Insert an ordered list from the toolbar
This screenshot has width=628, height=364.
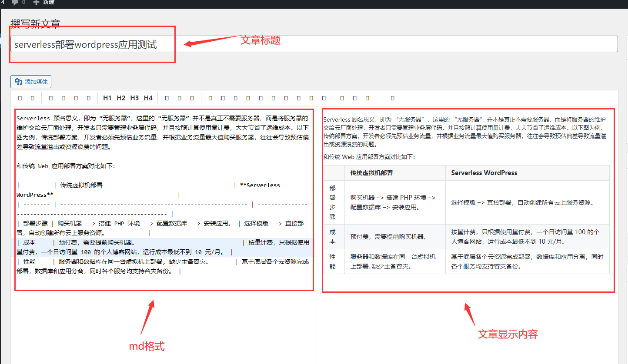179,98
